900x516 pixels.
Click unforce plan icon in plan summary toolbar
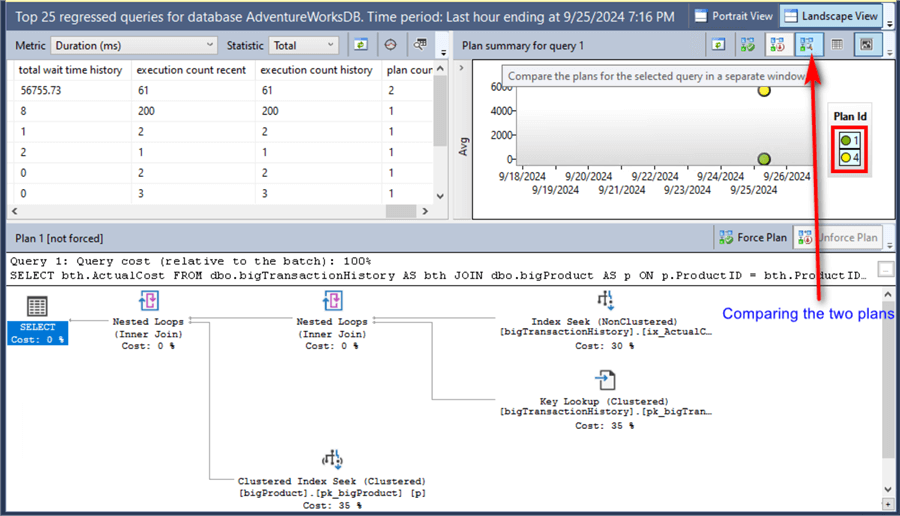point(777,45)
